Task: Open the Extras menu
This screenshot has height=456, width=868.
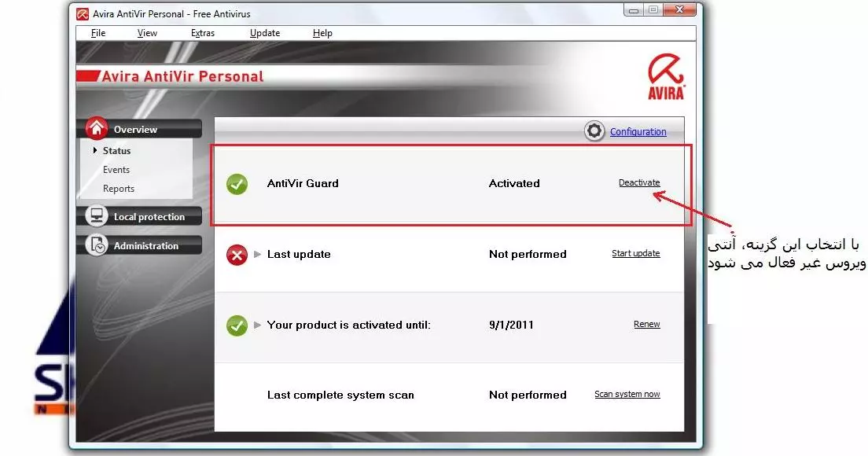Action: point(202,33)
